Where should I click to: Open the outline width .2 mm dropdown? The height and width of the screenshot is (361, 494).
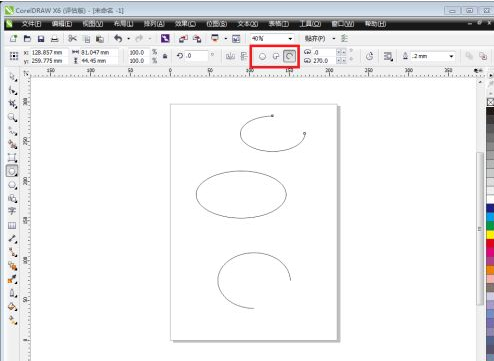[451, 56]
